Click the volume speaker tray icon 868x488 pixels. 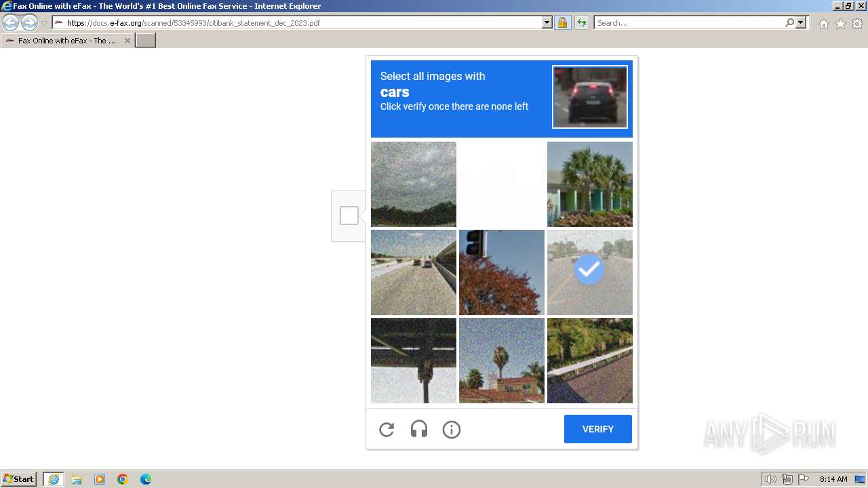click(771, 479)
